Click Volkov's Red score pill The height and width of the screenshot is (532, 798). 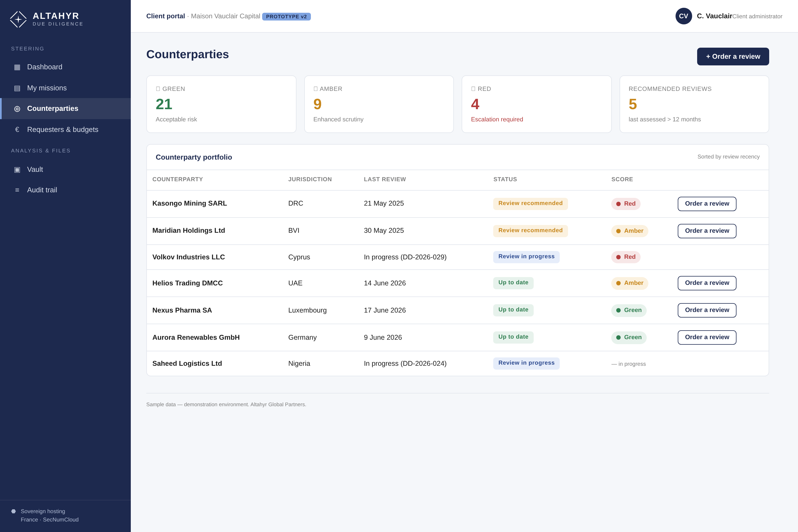626,257
